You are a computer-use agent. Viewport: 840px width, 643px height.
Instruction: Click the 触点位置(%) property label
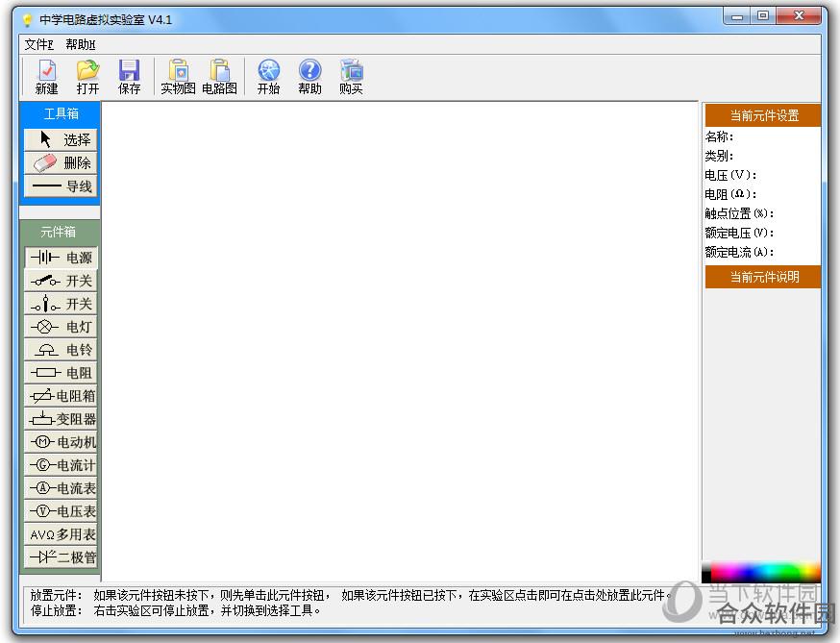[x=739, y=213]
